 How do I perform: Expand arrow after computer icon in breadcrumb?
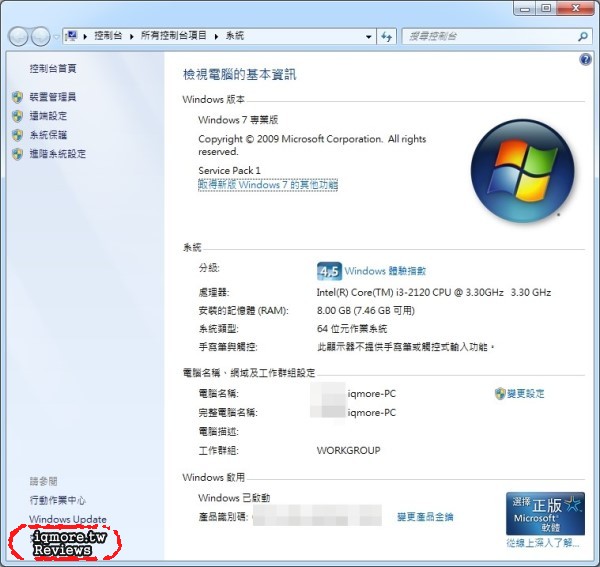(x=85, y=36)
